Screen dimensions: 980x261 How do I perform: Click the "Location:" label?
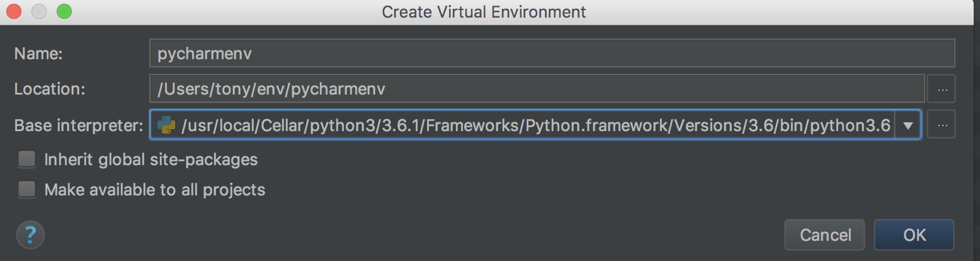50,90
